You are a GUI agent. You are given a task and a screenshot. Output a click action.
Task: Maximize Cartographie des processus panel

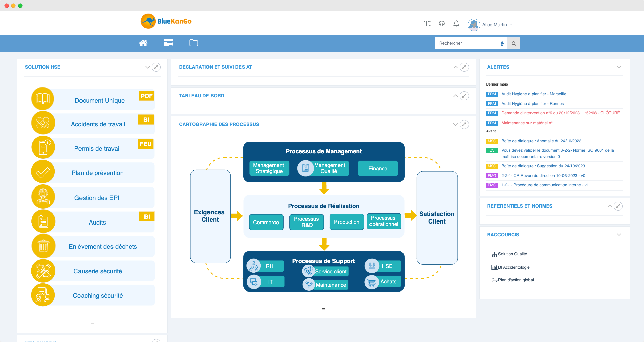click(464, 124)
